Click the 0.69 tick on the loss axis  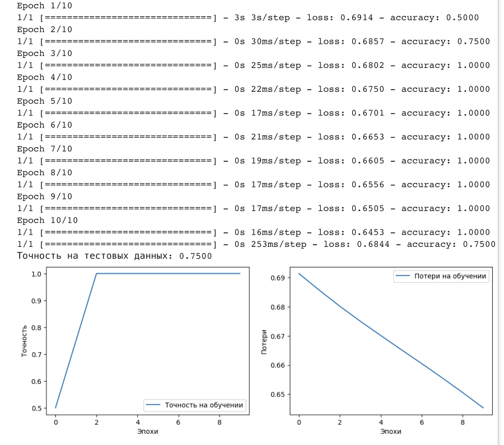pyautogui.click(x=278, y=278)
